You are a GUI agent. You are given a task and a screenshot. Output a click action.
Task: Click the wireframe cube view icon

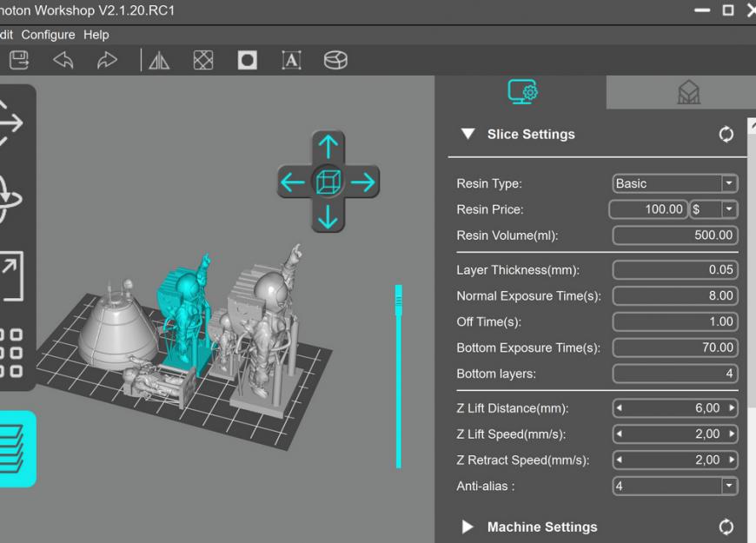tap(328, 182)
